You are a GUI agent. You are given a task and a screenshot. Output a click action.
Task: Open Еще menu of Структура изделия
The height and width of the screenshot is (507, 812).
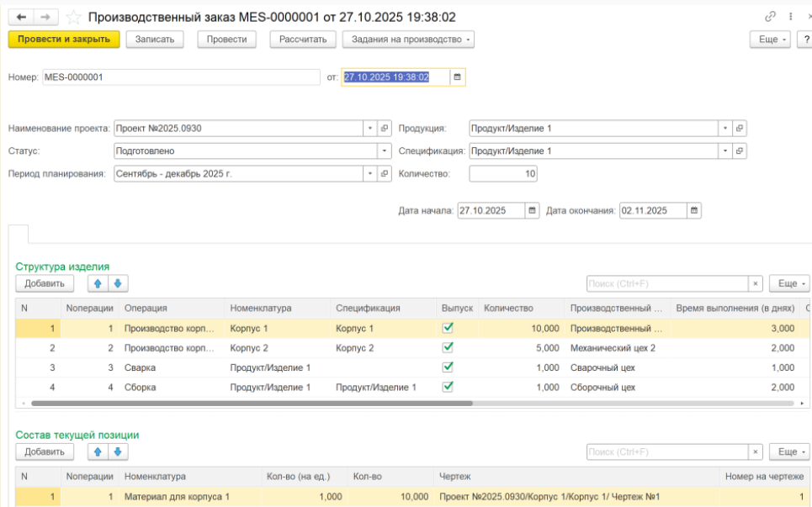790,283
